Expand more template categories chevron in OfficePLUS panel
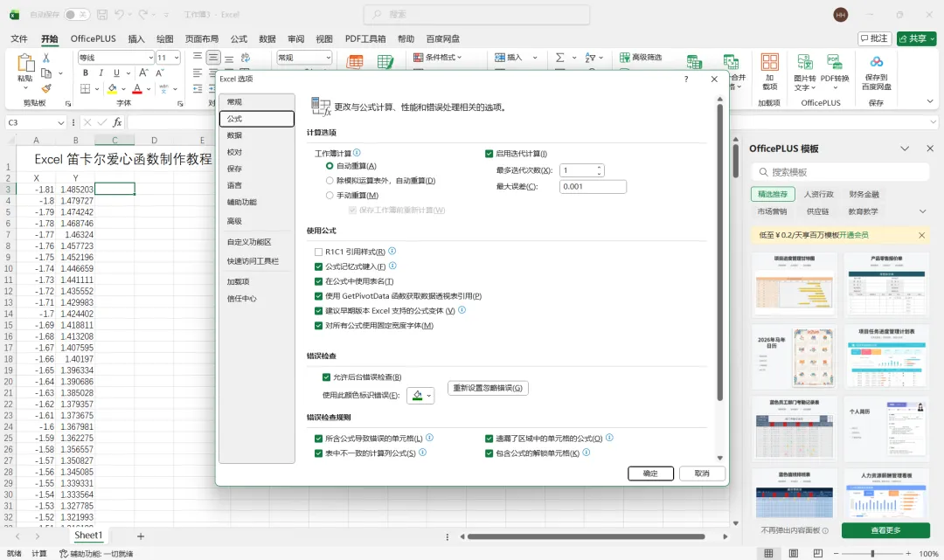Screen dimensions: 944x560 (922, 211)
